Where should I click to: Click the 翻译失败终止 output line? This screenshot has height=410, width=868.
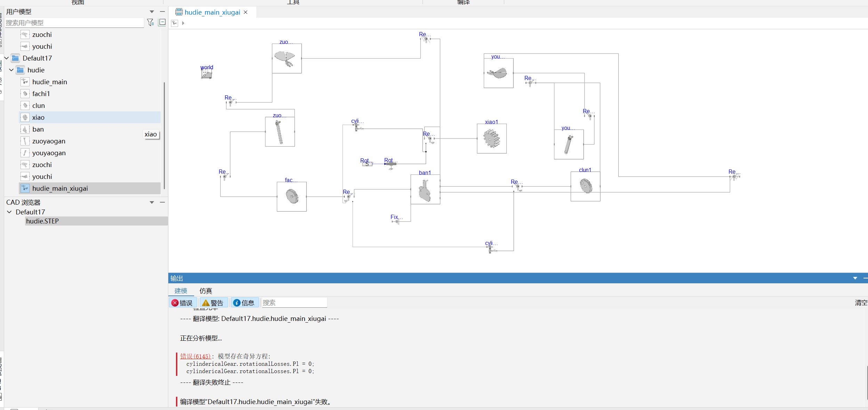(212, 382)
